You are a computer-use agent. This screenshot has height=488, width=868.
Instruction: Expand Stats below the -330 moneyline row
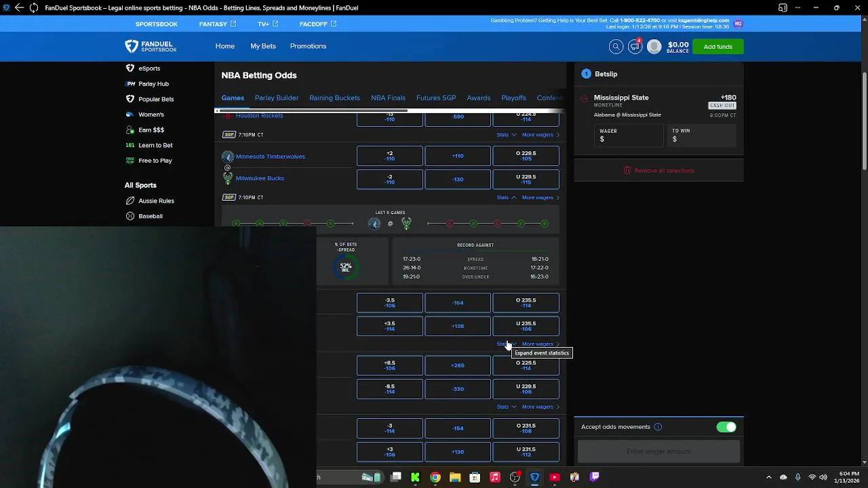pyautogui.click(x=506, y=407)
